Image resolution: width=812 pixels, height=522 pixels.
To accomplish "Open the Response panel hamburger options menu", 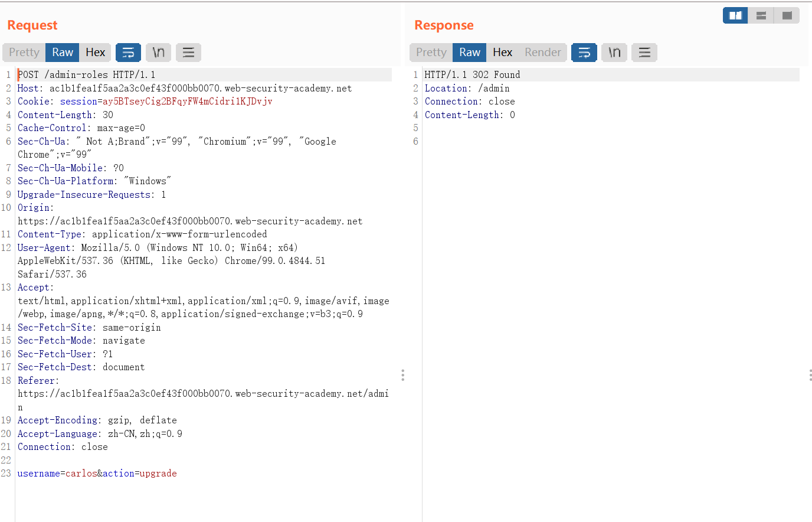I will coord(644,53).
